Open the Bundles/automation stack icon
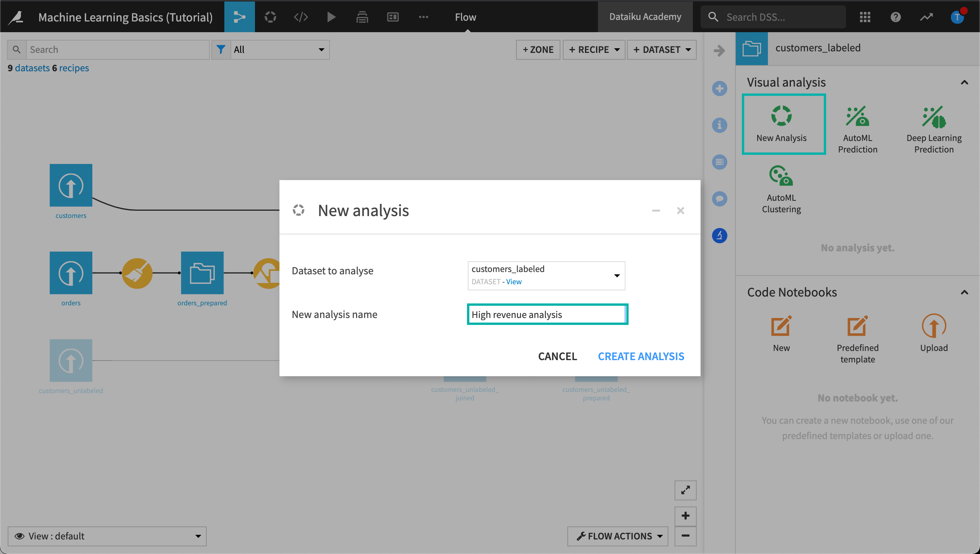The image size is (980, 554). click(362, 17)
